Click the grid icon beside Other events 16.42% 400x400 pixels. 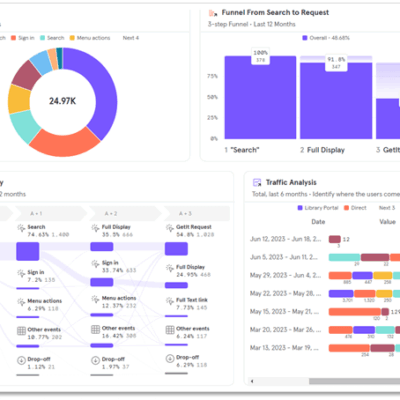(96, 329)
